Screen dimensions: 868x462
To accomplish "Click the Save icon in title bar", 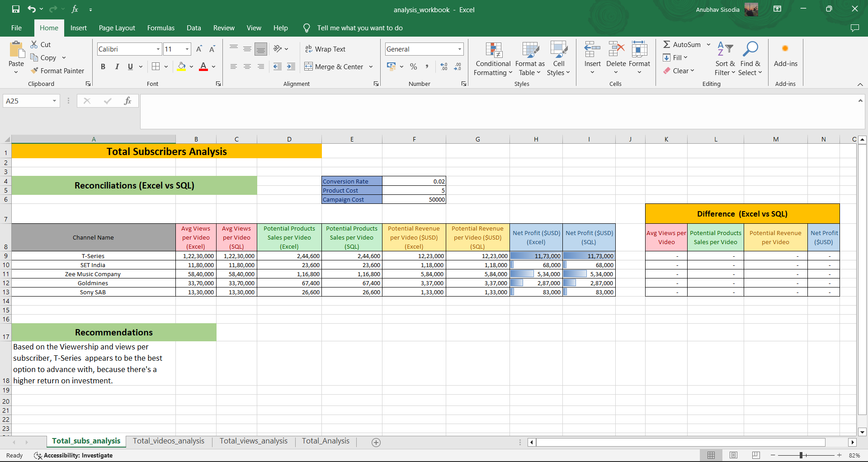I will point(16,9).
